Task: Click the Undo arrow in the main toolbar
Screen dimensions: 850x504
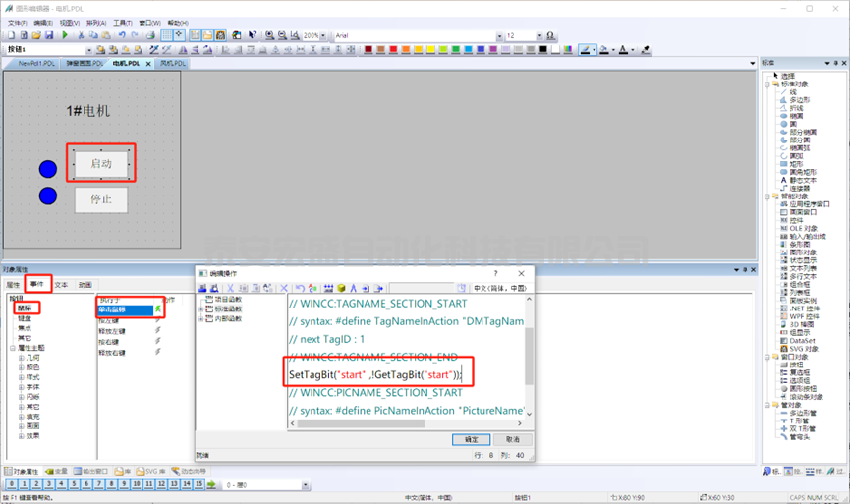Action: click(123, 35)
